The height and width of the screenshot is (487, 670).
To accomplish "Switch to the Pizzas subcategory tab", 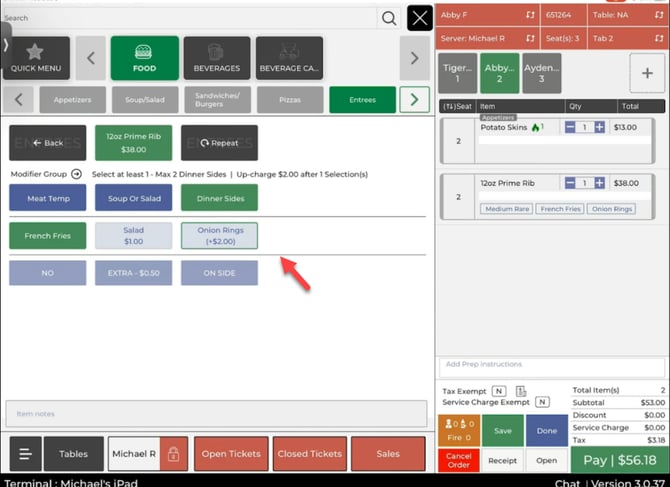I will (289, 99).
